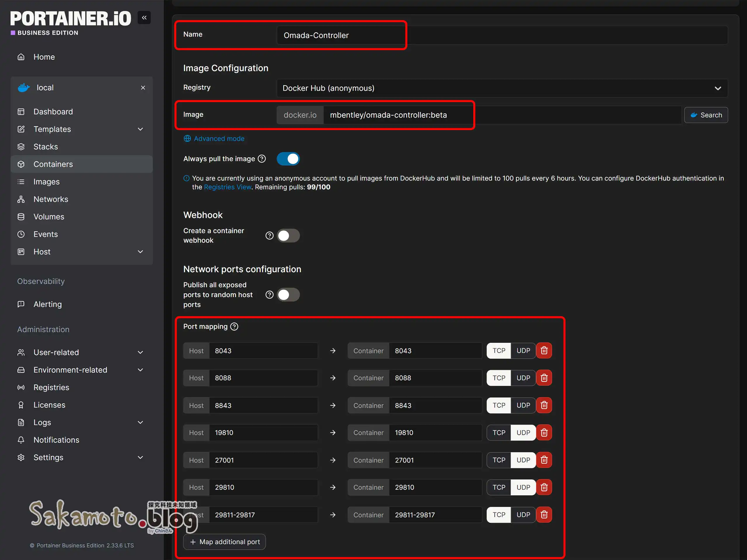Screen dimensions: 747x560
Task: Go to Volumes in the sidebar
Action: 49,217
